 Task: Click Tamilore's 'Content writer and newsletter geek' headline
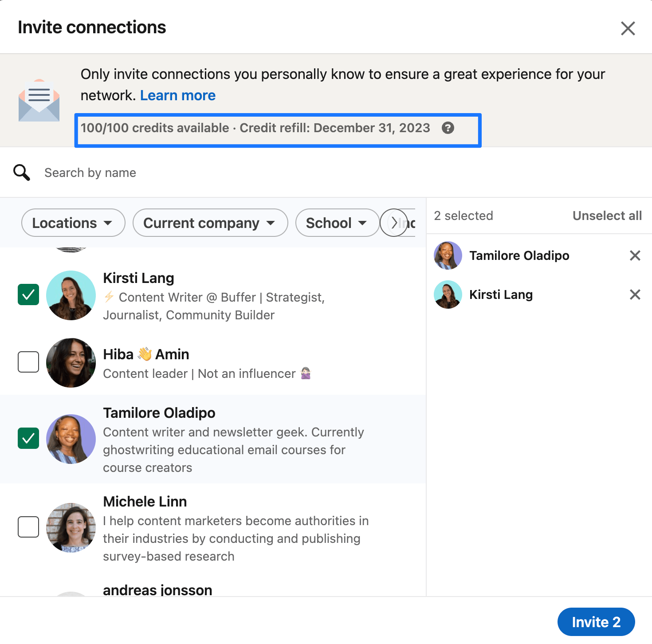pyautogui.click(x=234, y=450)
